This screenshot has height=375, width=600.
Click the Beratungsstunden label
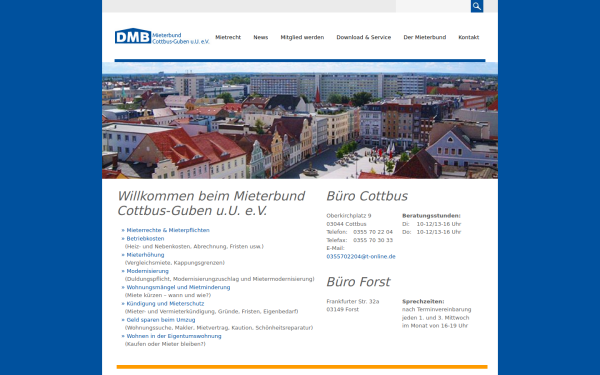pyautogui.click(x=431, y=216)
